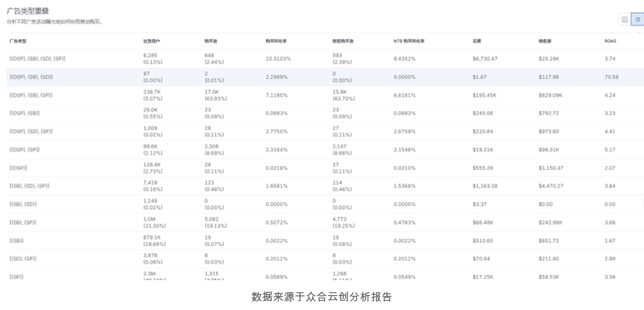This screenshot has height=310, width=644.
Task: Click sales value $242.98K
Action: (551, 222)
